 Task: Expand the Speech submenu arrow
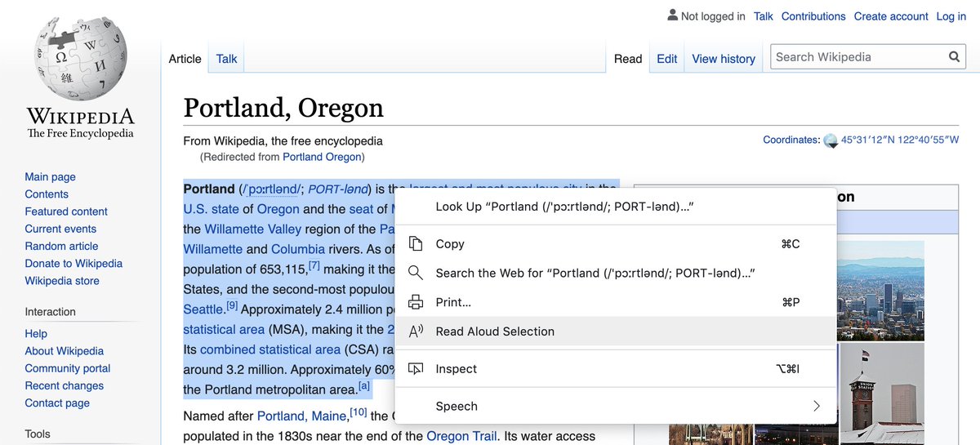(x=817, y=406)
